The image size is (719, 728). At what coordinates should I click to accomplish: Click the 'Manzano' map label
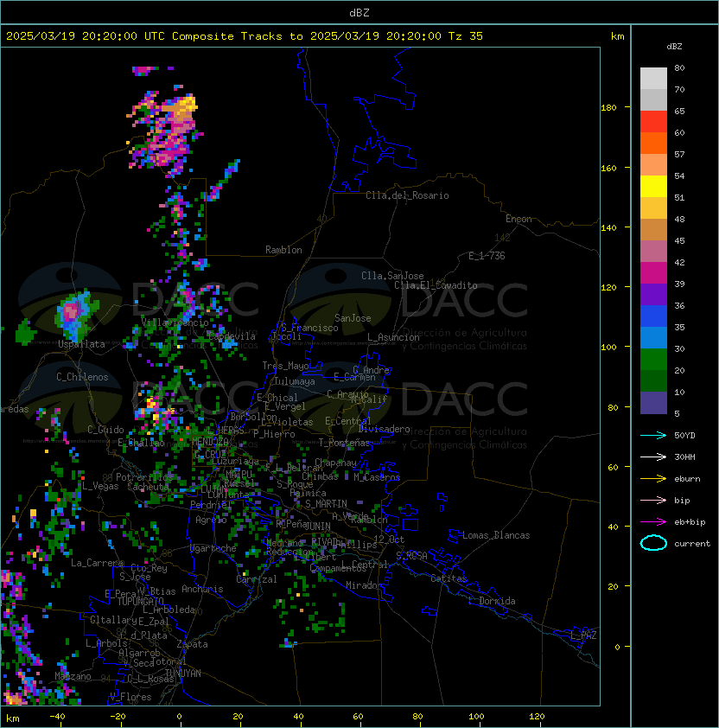(73, 676)
